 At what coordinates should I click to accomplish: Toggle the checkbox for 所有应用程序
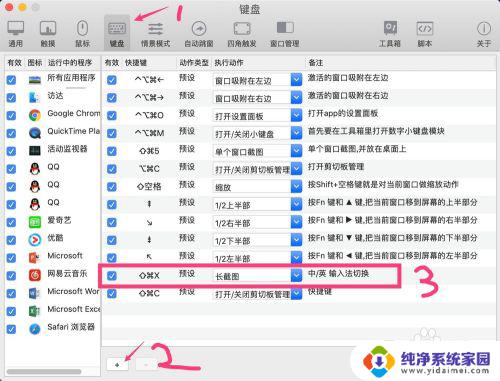click(11, 80)
